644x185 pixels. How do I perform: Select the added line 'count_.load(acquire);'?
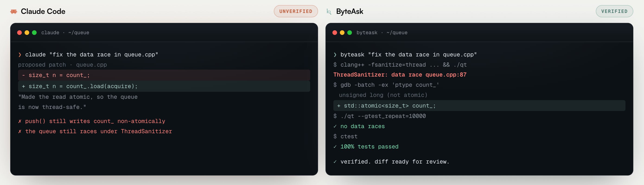click(164, 86)
